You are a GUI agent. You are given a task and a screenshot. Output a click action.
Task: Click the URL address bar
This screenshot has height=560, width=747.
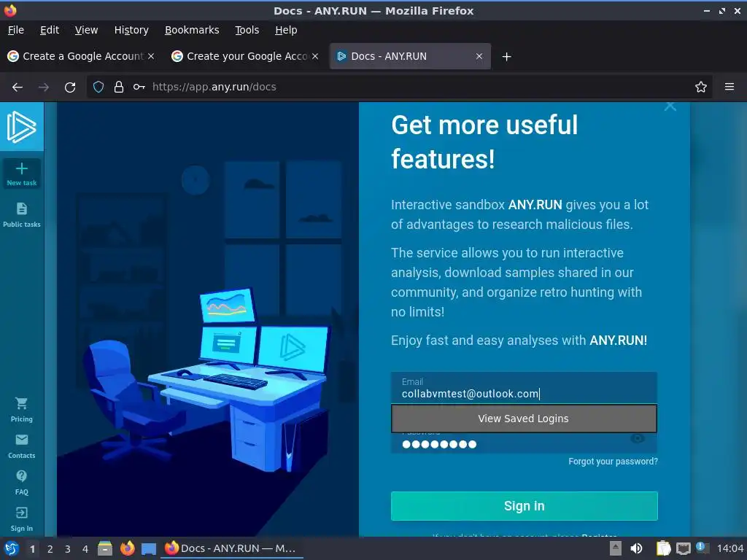400,87
